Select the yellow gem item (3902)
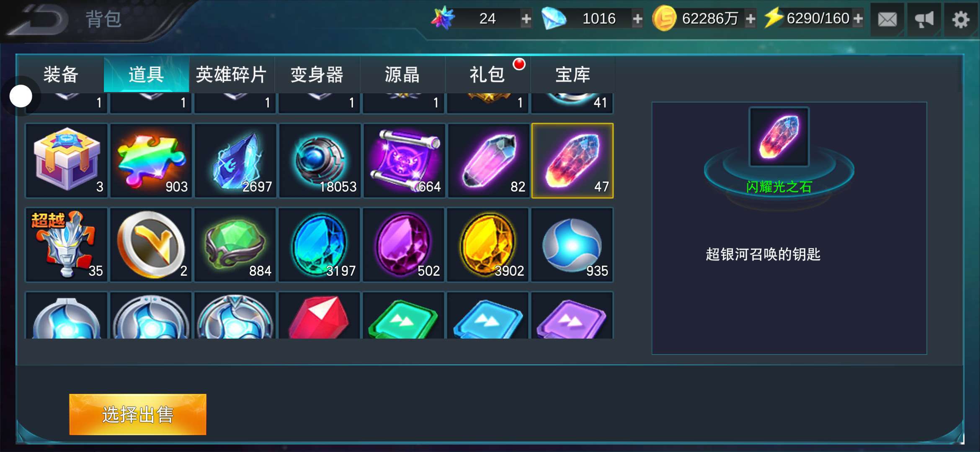980x452 pixels. click(488, 244)
